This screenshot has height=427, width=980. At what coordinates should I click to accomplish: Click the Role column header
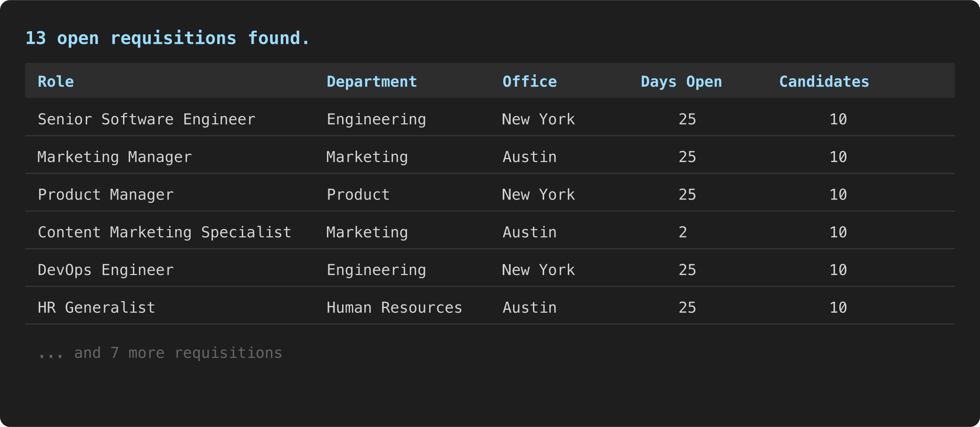(56, 81)
